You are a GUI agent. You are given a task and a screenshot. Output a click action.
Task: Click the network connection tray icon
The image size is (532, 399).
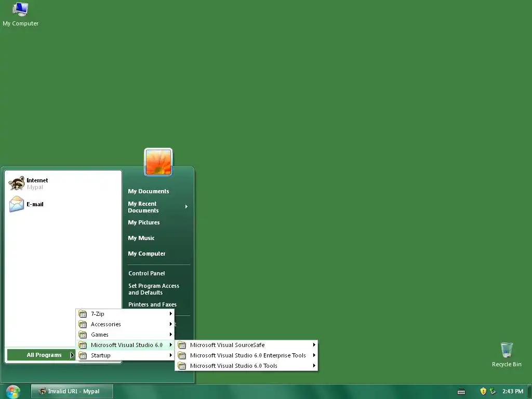click(x=493, y=392)
